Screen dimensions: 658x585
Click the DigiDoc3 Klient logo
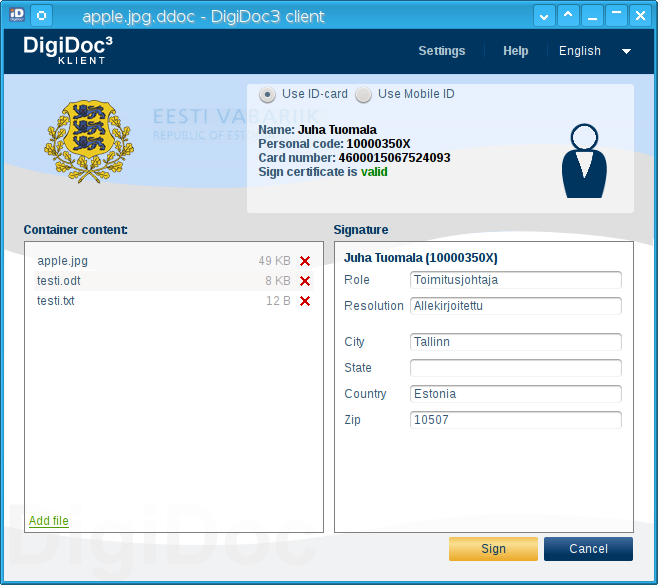[69, 50]
